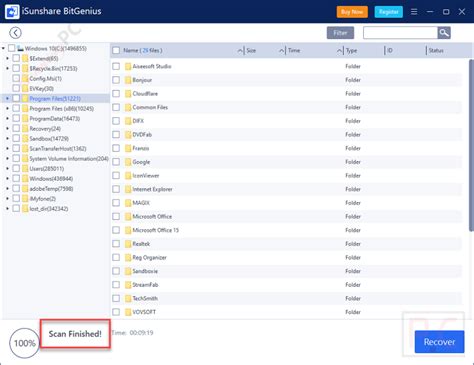This screenshot has width=474, height=365.
Task: Check the StreamFab folder checkbox
Action: [x=116, y=285]
